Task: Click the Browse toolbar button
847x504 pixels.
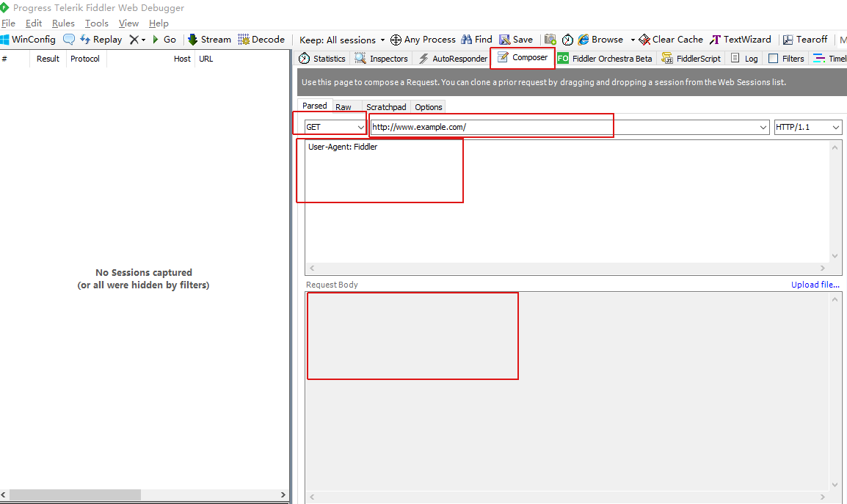Action: 600,40
